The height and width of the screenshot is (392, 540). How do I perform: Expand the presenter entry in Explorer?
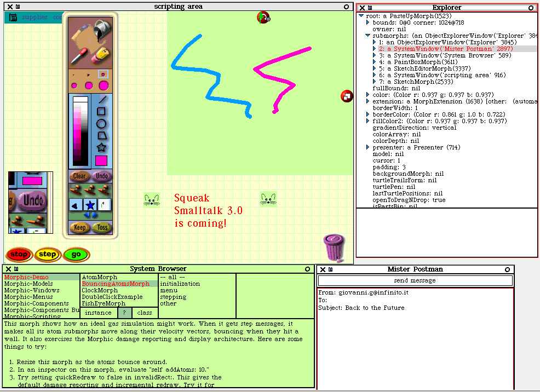(368, 147)
